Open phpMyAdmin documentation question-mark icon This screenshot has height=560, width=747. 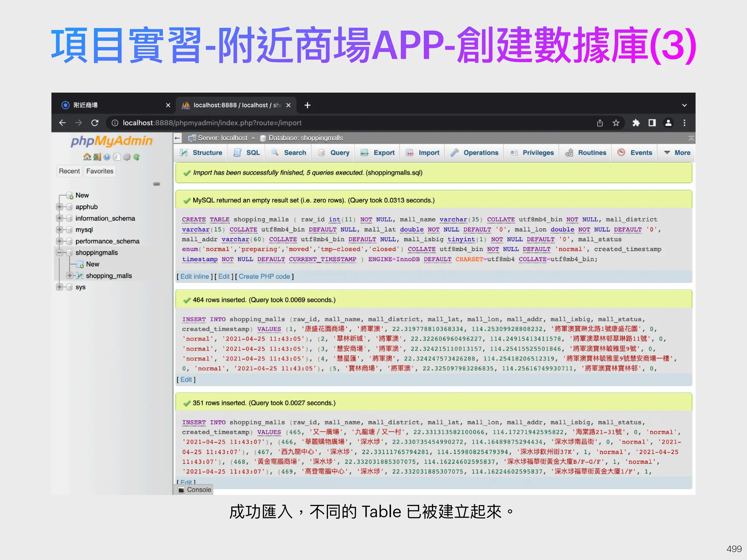click(x=107, y=157)
